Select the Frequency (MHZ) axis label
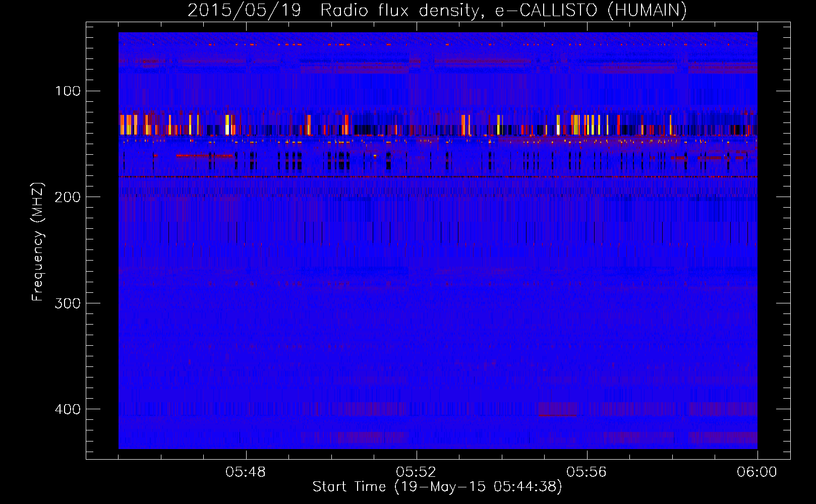 click(x=38, y=241)
